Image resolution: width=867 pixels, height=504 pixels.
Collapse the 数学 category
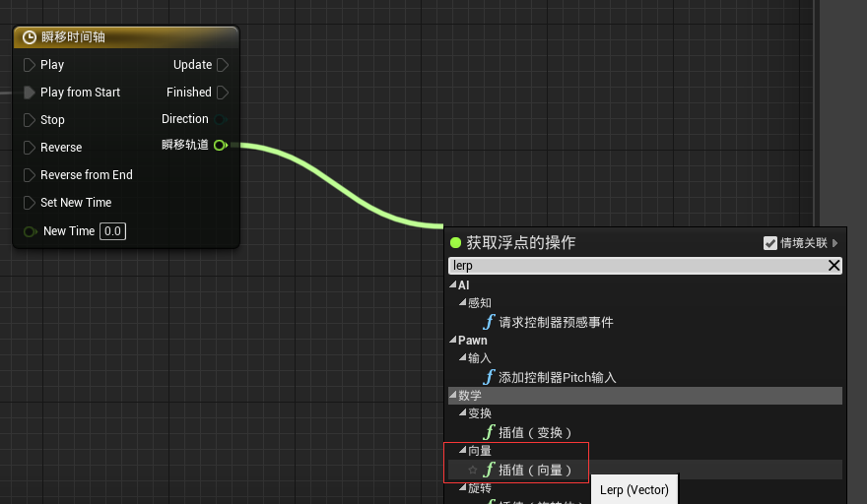(x=453, y=395)
